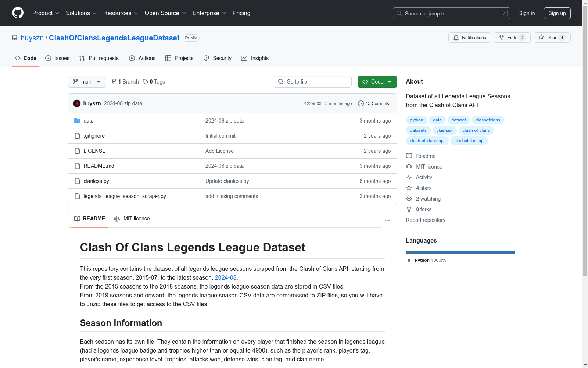Screen dimensions: 588x368
Task: Click the Report repository link
Action: (x=426, y=220)
